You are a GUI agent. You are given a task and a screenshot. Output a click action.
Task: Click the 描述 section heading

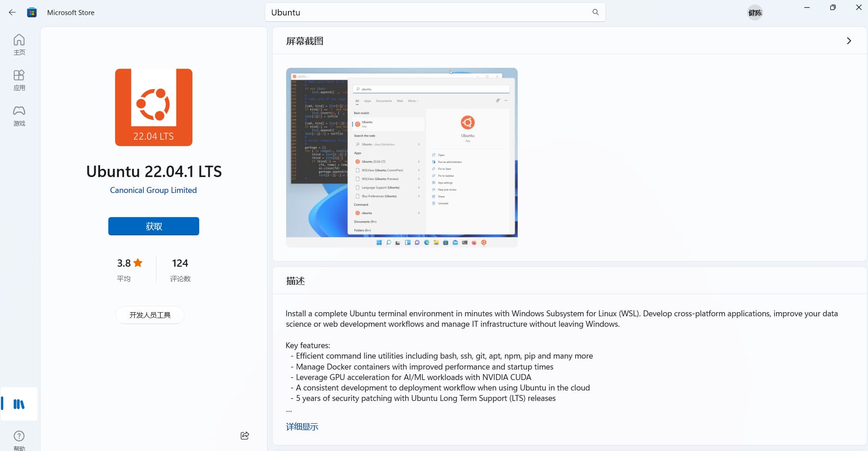coord(295,281)
